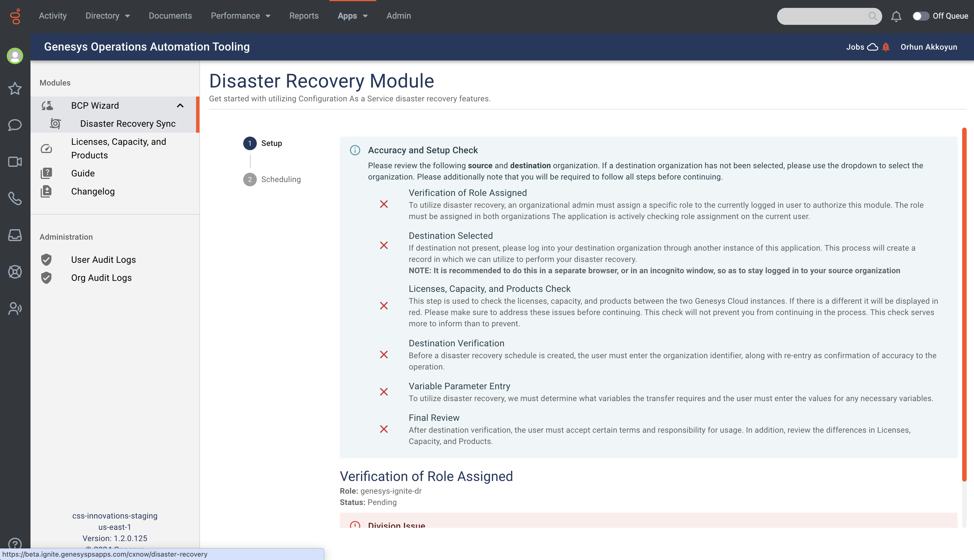
Task: Click the Genesys logo icon
Action: (x=15, y=16)
